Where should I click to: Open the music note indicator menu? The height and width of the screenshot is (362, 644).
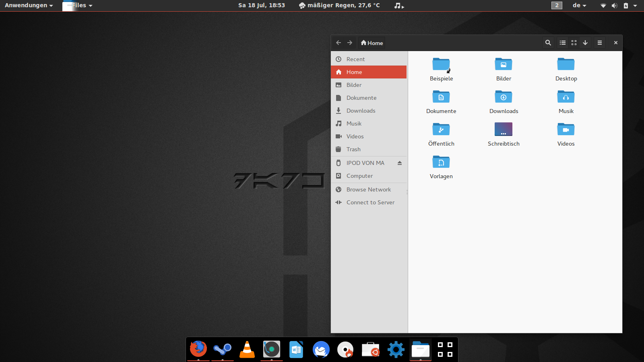[x=399, y=6]
